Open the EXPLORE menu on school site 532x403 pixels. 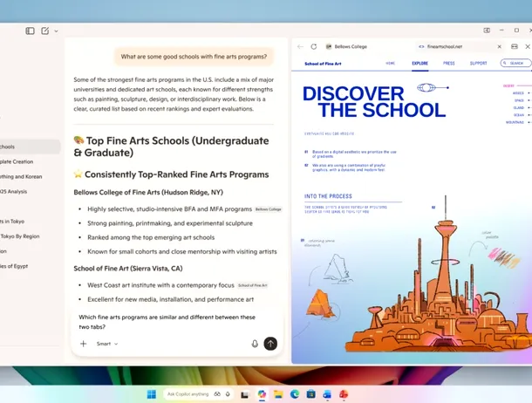click(420, 64)
